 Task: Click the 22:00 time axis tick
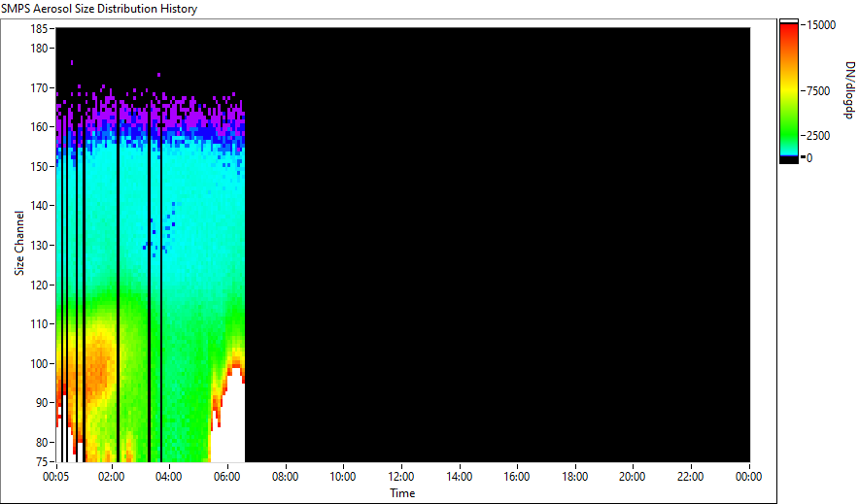tap(690, 477)
